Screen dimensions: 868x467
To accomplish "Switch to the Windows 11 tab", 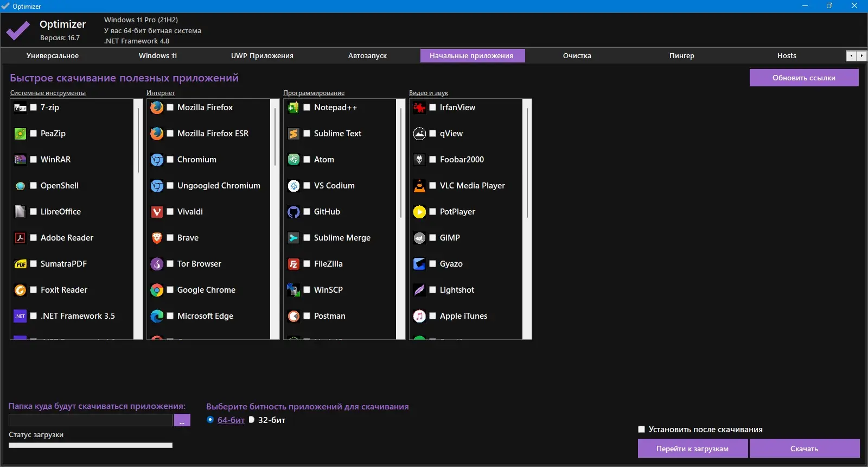I will click(x=158, y=56).
